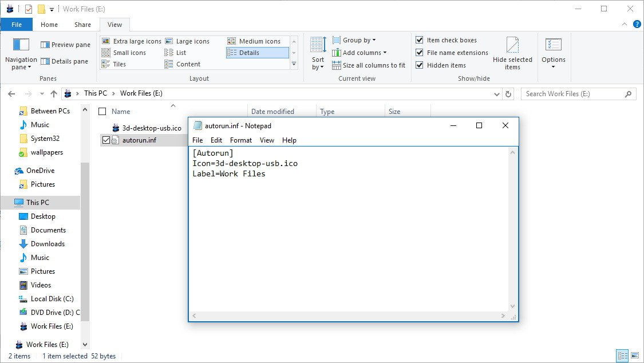
Task: Click Size all columns to fit
Action: (369, 65)
